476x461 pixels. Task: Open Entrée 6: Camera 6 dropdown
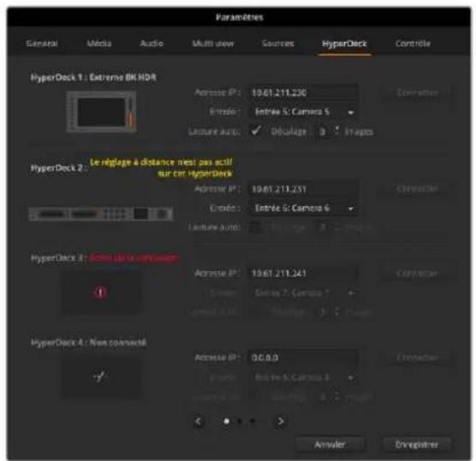coord(303,209)
